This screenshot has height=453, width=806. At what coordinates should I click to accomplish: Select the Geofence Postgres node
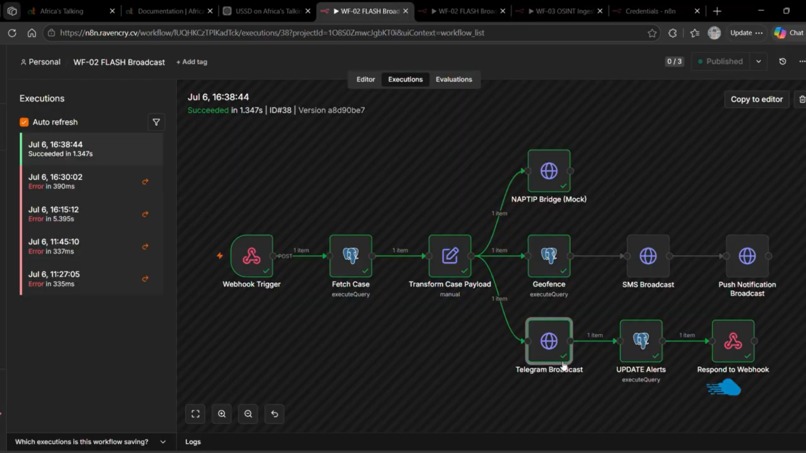pos(548,256)
